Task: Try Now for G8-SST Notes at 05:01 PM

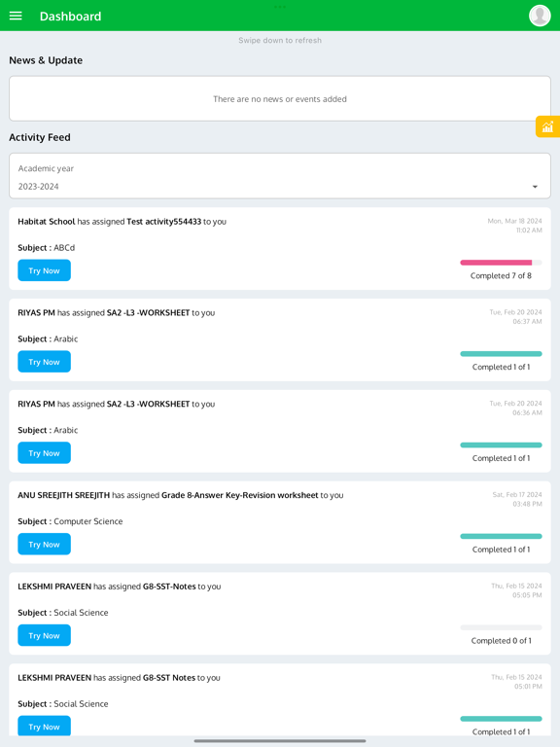Action: 45,726
